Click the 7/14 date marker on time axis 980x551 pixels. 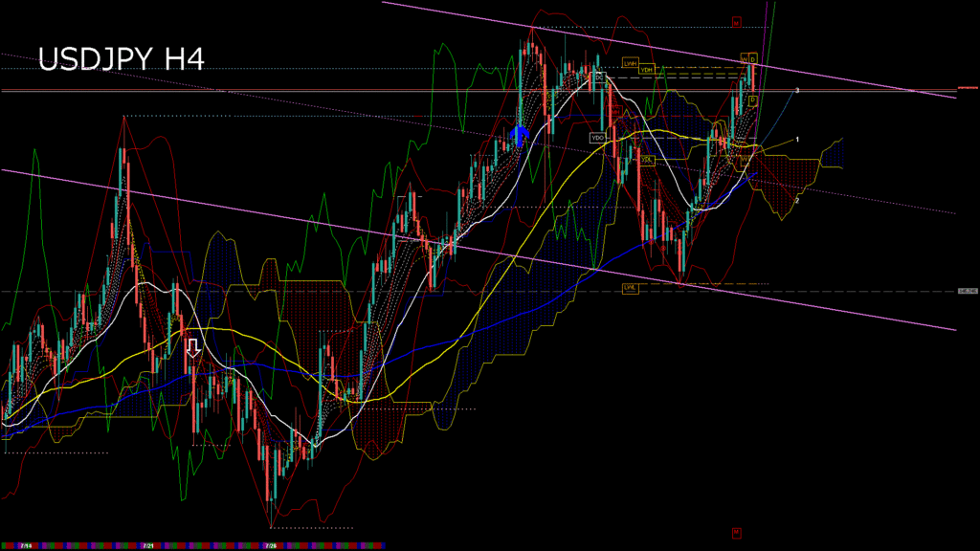[x=26, y=546]
